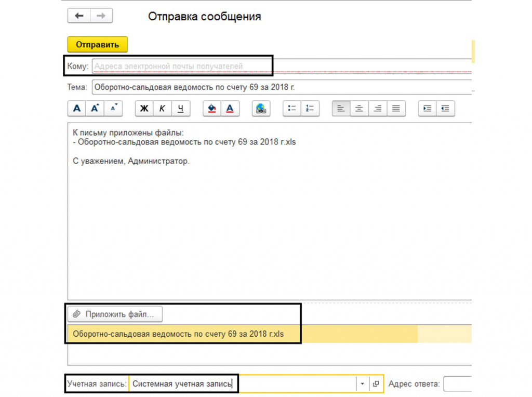Screen dimensions: 532x397
Task: Click the line 'С уважением, Администратор.'
Action: [x=131, y=161]
